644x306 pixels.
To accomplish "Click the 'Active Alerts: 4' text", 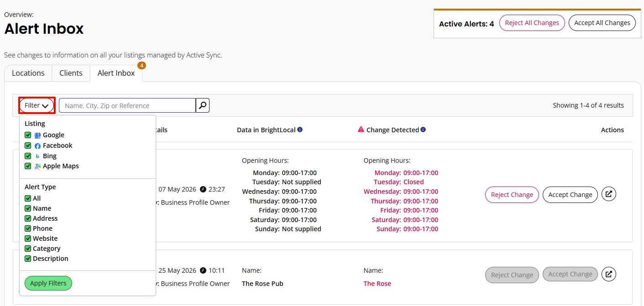I will 466,24.
